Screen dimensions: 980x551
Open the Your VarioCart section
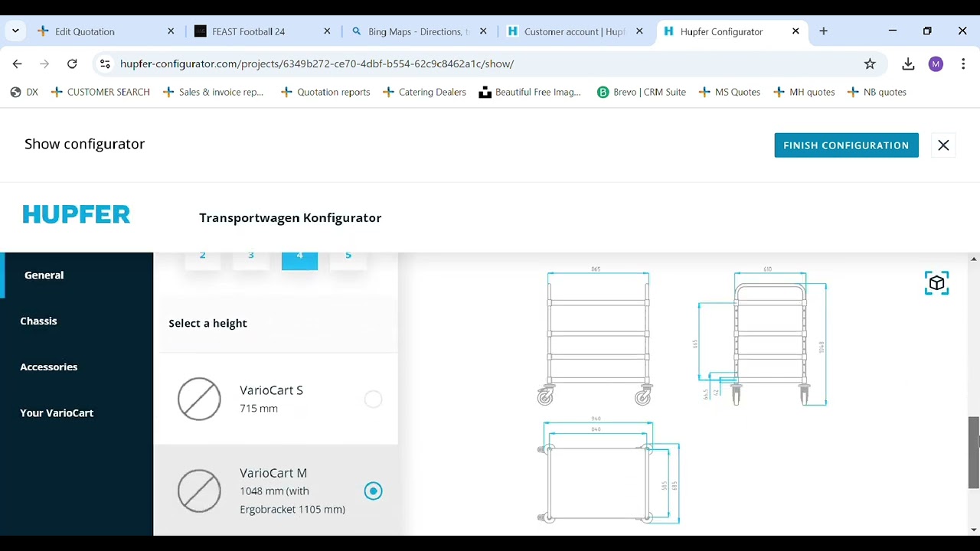pos(77,412)
